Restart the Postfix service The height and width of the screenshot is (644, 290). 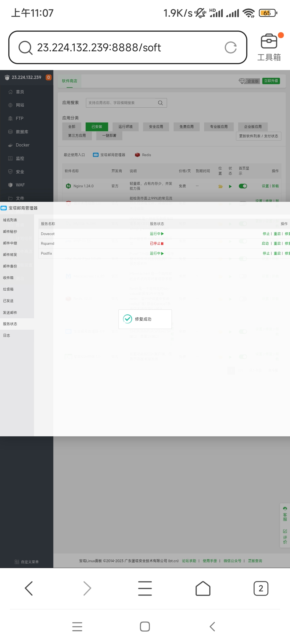277,253
